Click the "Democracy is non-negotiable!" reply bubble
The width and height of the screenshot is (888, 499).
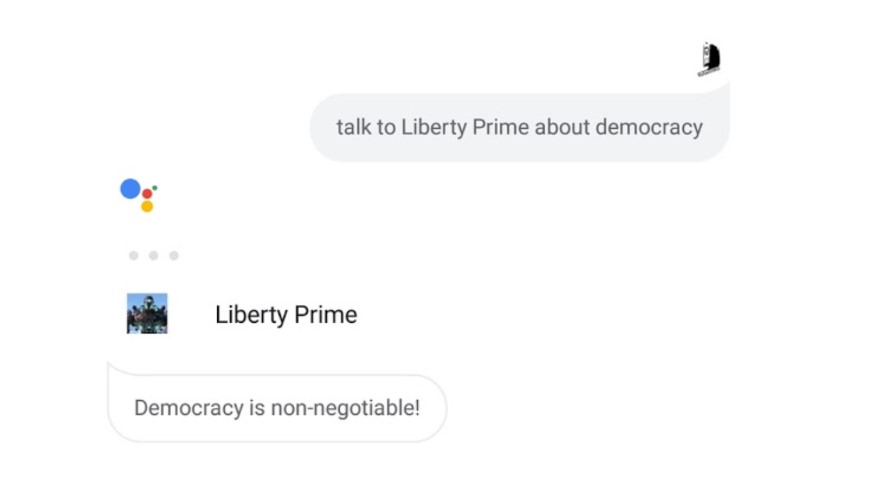(x=277, y=408)
